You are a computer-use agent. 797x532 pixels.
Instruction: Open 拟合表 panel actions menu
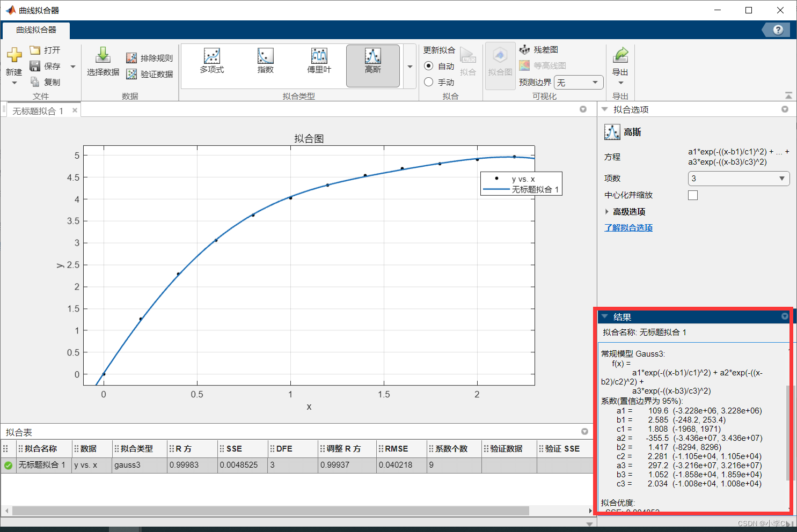click(584, 432)
